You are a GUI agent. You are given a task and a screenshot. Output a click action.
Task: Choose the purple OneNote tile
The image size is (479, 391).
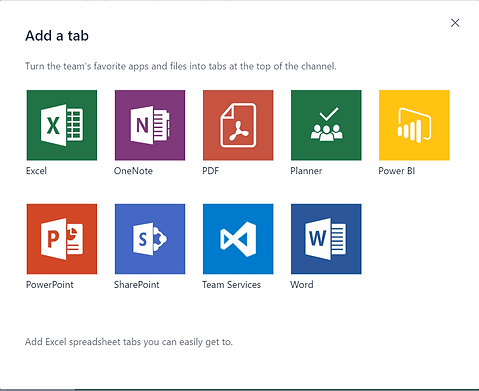click(150, 125)
